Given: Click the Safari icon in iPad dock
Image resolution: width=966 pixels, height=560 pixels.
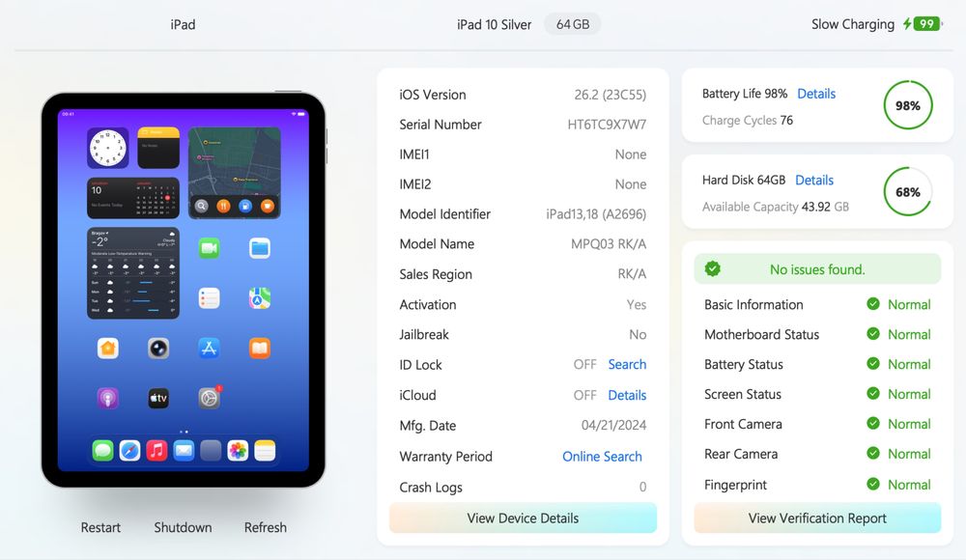Looking at the screenshot, I should pyautogui.click(x=130, y=451).
